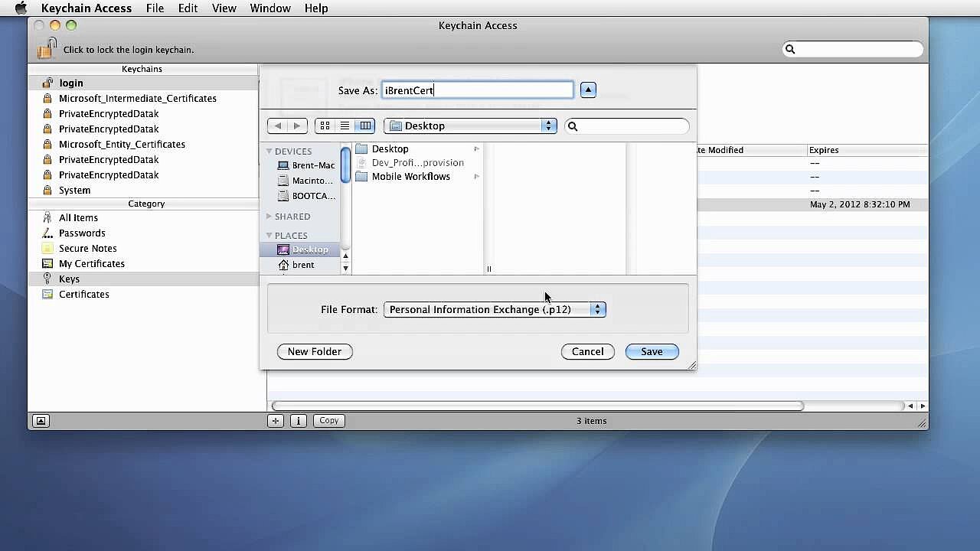Click the sidebar scroll down arrow

click(345, 268)
